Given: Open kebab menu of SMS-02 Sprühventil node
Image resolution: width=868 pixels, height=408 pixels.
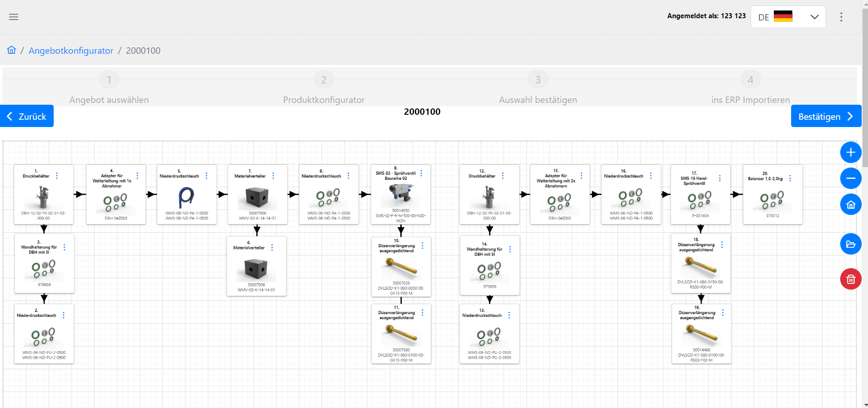Looking at the screenshot, I should tap(421, 173).
